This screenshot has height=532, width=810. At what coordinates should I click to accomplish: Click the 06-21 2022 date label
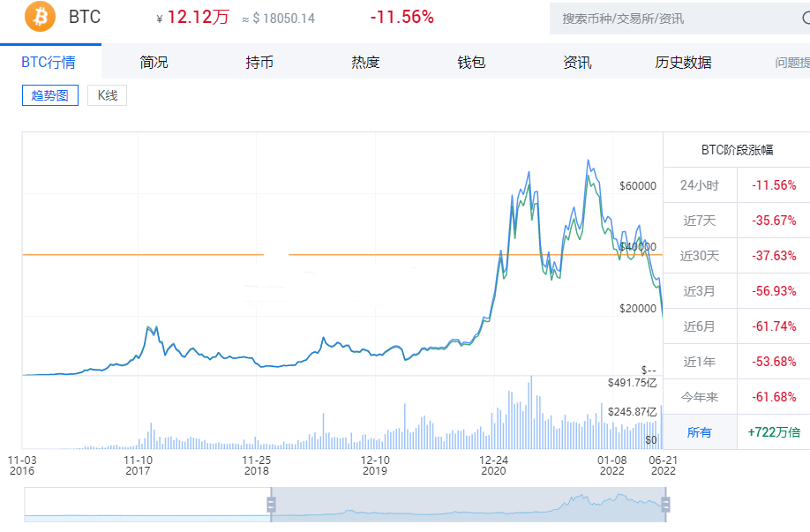coord(664,465)
